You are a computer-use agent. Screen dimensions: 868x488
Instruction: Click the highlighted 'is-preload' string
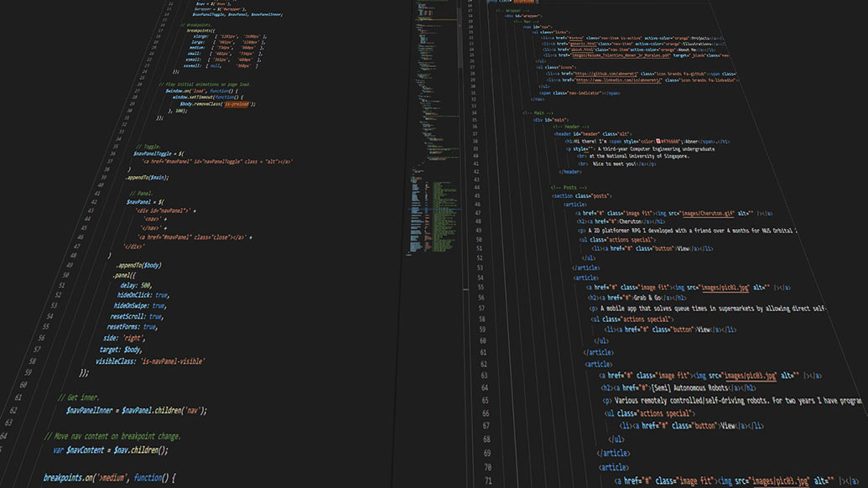pyautogui.click(x=237, y=104)
